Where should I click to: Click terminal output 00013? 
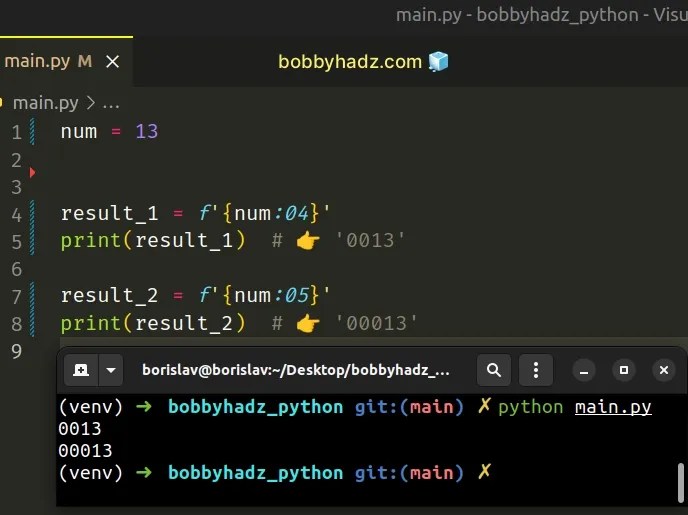85,451
